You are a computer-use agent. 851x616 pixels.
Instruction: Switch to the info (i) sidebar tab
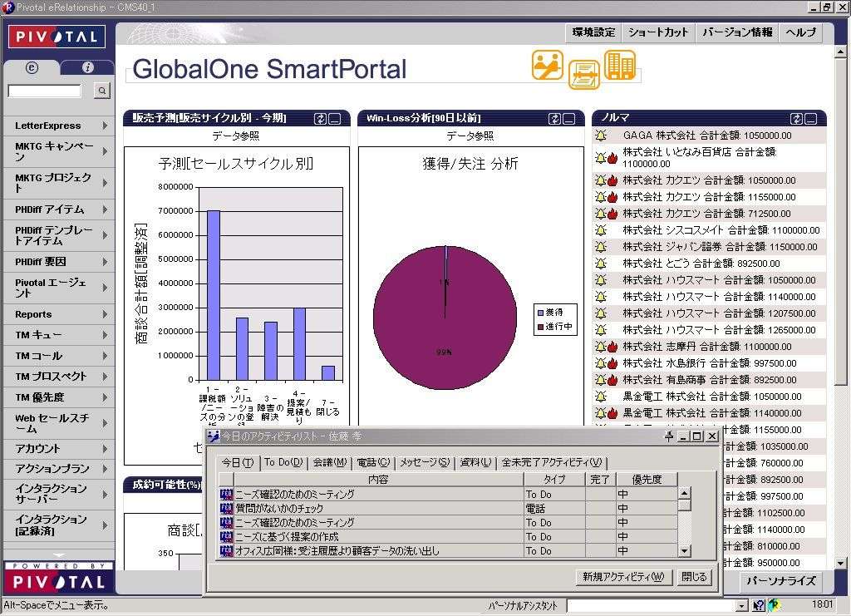click(x=87, y=67)
